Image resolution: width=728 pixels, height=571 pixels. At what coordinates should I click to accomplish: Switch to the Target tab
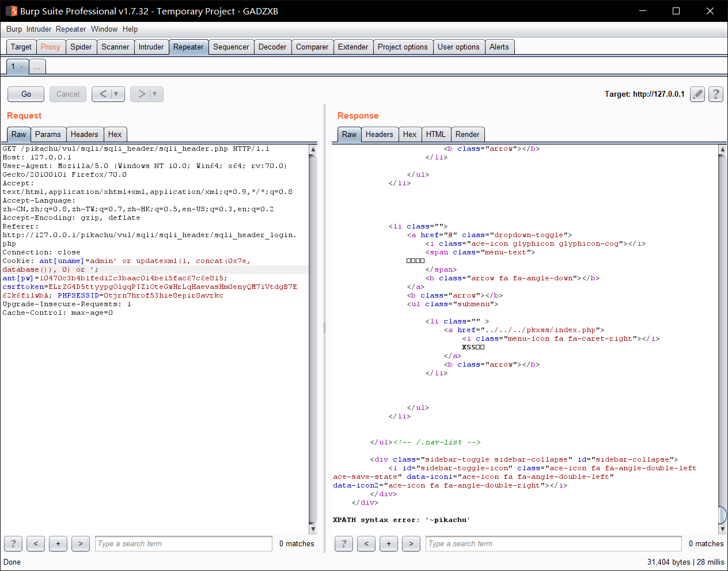coord(21,47)
